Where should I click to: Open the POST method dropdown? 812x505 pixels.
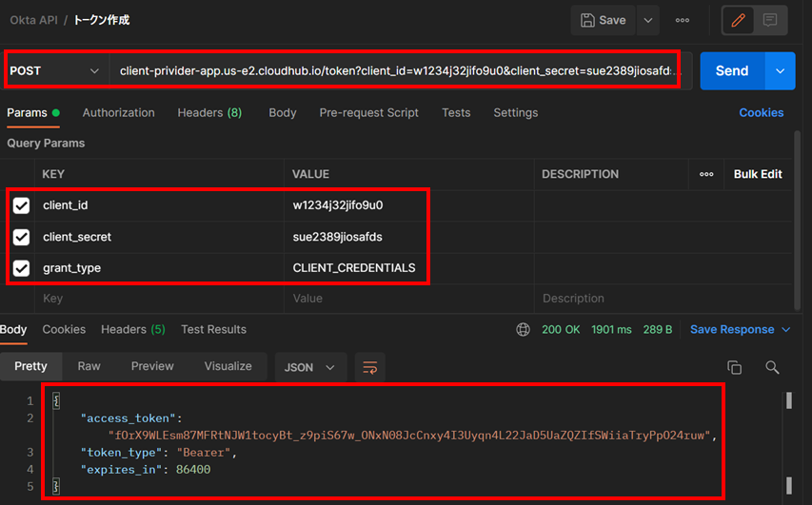tap(55, 71)
